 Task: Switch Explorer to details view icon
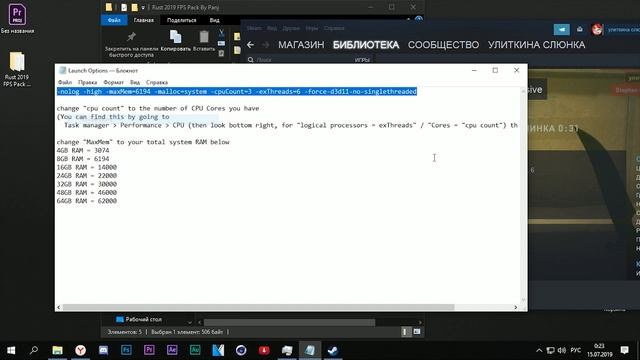point(405,332)
